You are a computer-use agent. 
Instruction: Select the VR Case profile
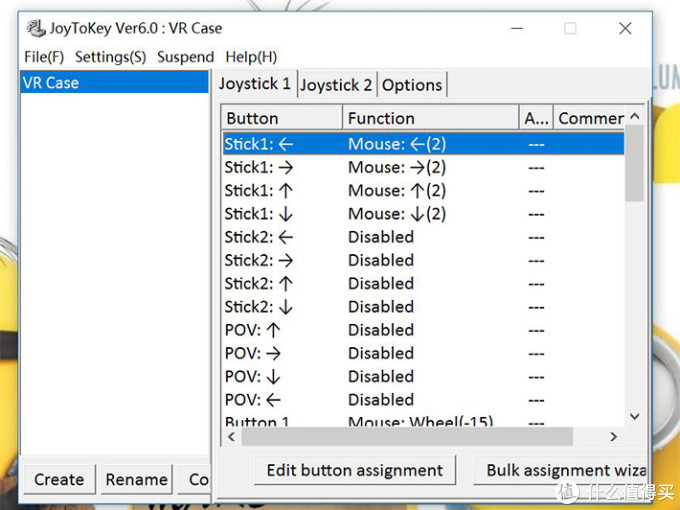click(114, 82)
